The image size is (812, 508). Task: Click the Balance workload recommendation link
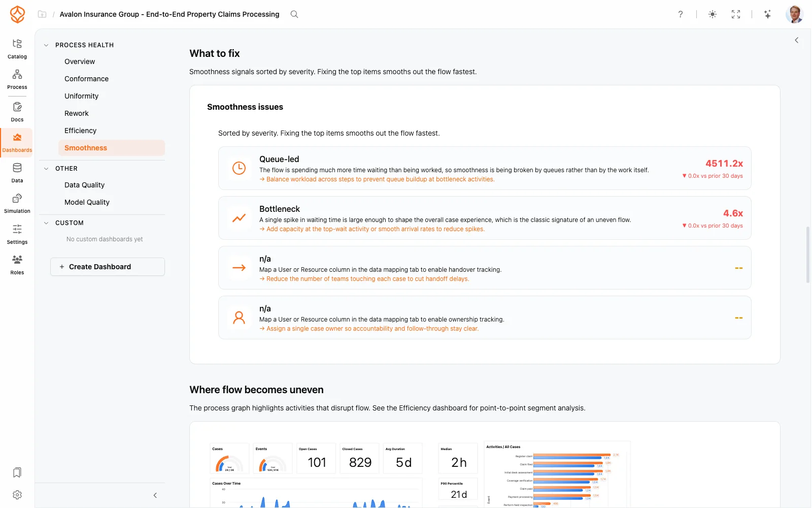click(x=377, y=179)
